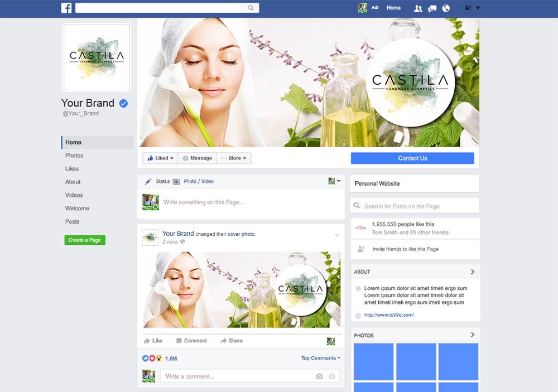Select the Status pencil icon

tap(148, 181)
